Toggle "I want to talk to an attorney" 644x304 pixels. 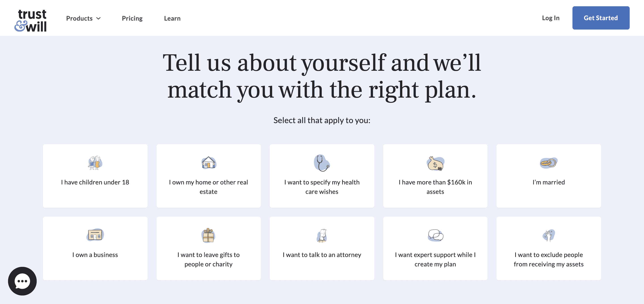322,255
